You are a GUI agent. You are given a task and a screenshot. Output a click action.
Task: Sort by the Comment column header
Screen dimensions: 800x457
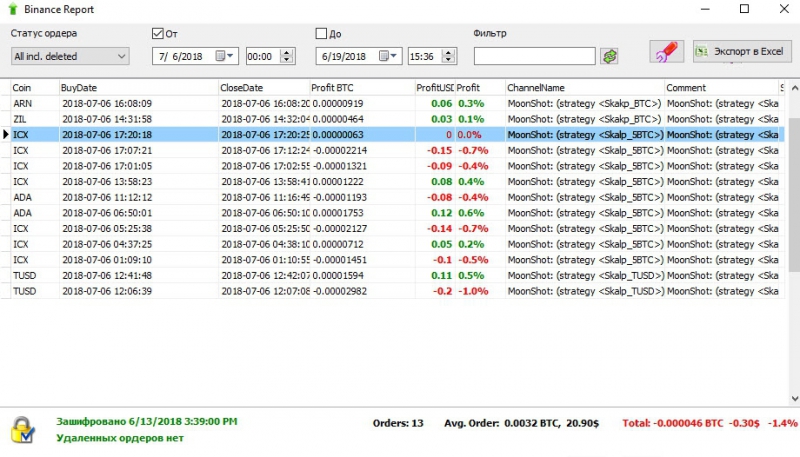721,88
